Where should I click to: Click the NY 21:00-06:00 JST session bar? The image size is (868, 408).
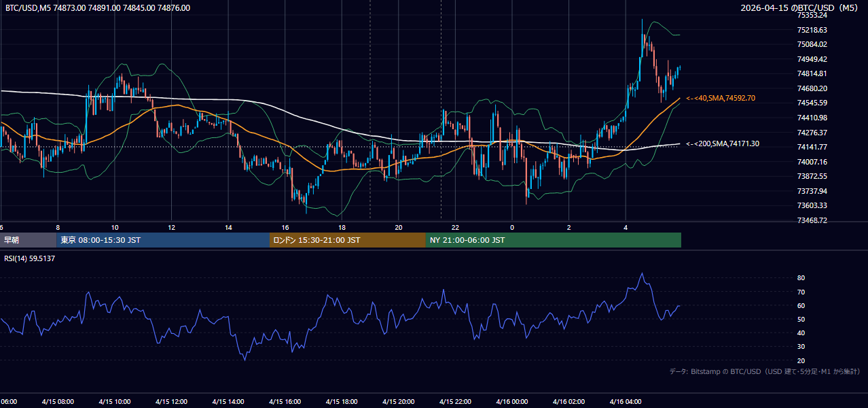pos(554,240)
